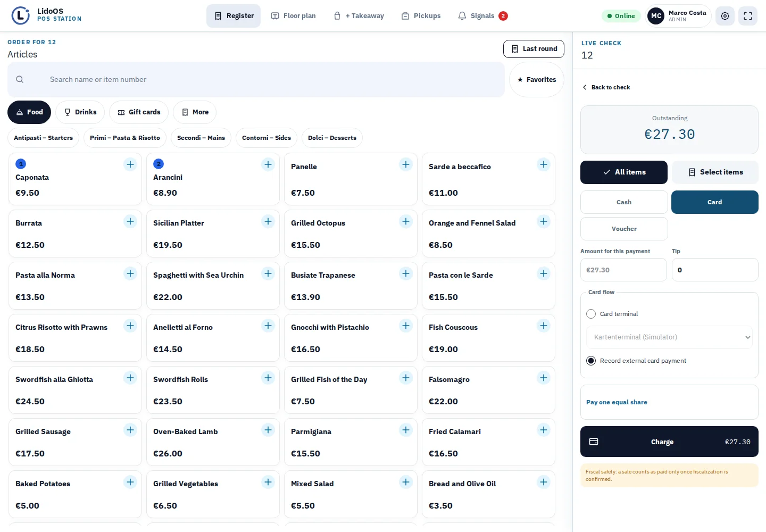Add Pasta con le Sarde via plus
The height and width of the screenshot is (532, 766).
(x=544, y=273)
